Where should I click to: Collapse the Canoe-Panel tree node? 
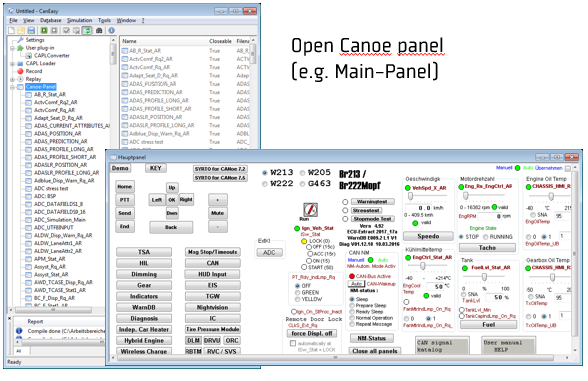12,87
